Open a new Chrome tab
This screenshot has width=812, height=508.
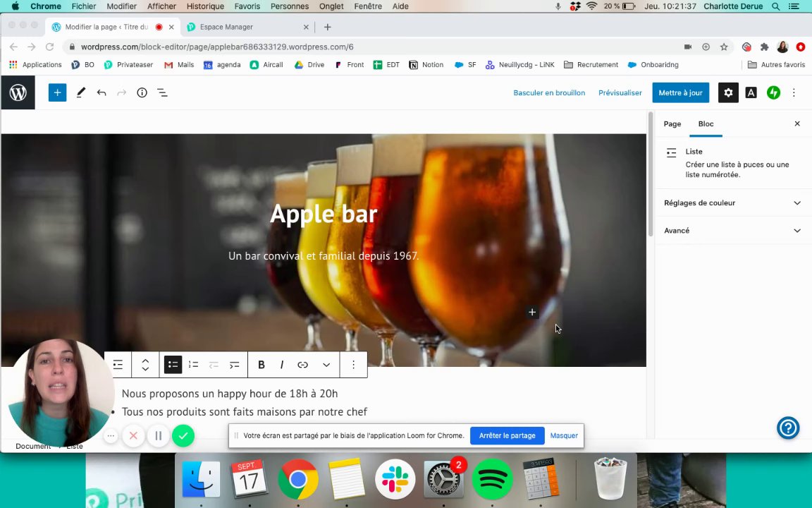pos(327,27)
